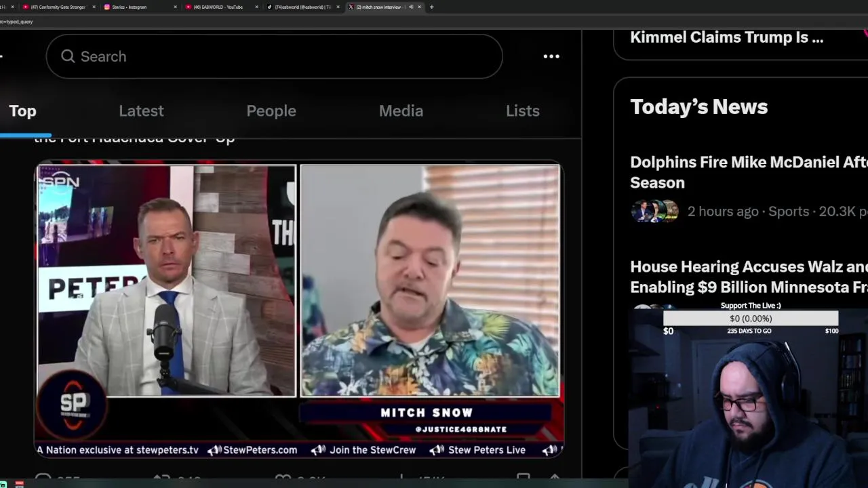
Task: Open Dolphins Fire Mike McDaniel news story
Action: pos(749,172)
